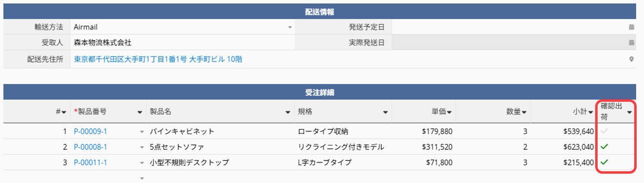Expand the 輸送方法 Airmail dropdown
Image resolution: width=644 pixels, height=183 pixels.
290,27
